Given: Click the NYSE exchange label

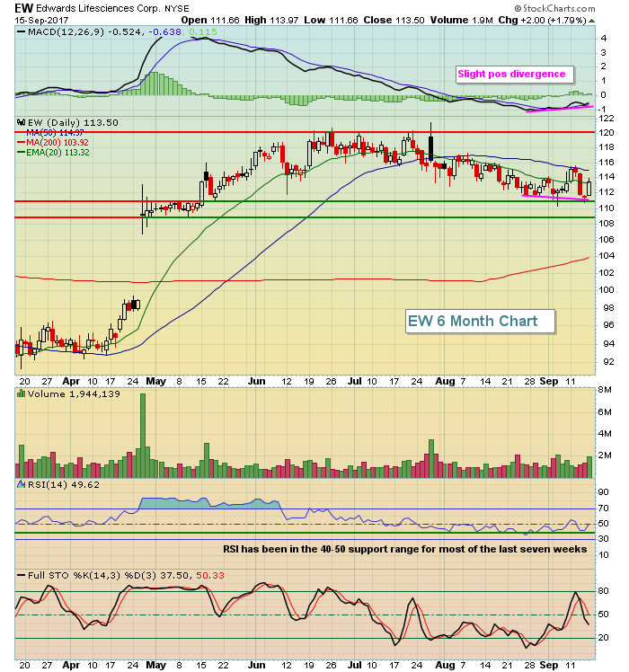Looking at the screenshot, I should coord(177,9).
